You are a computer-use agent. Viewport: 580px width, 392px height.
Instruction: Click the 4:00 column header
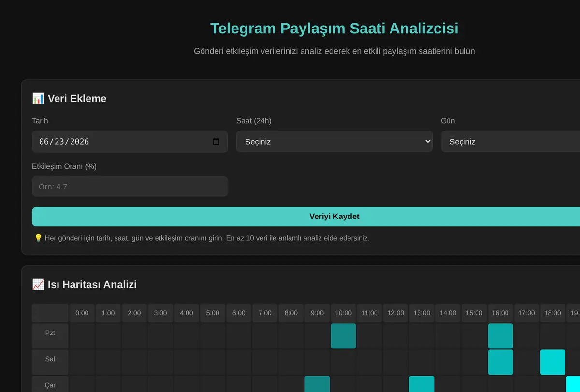(x=187, y=313)
